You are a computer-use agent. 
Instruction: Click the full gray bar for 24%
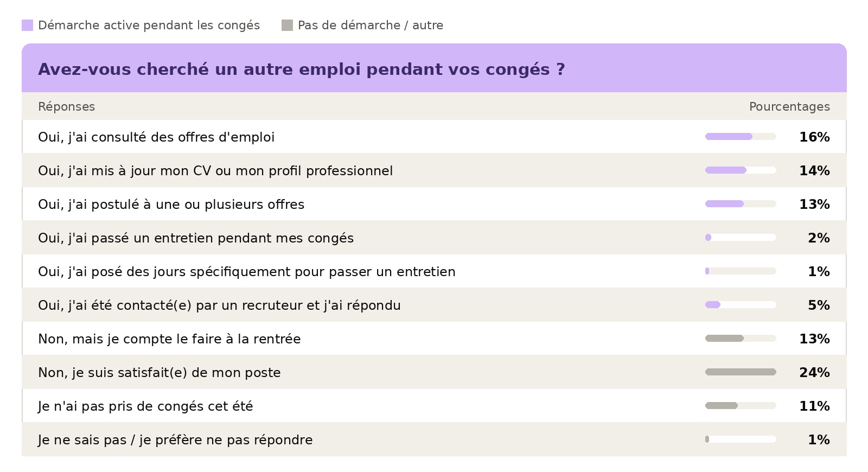point(741,372)
